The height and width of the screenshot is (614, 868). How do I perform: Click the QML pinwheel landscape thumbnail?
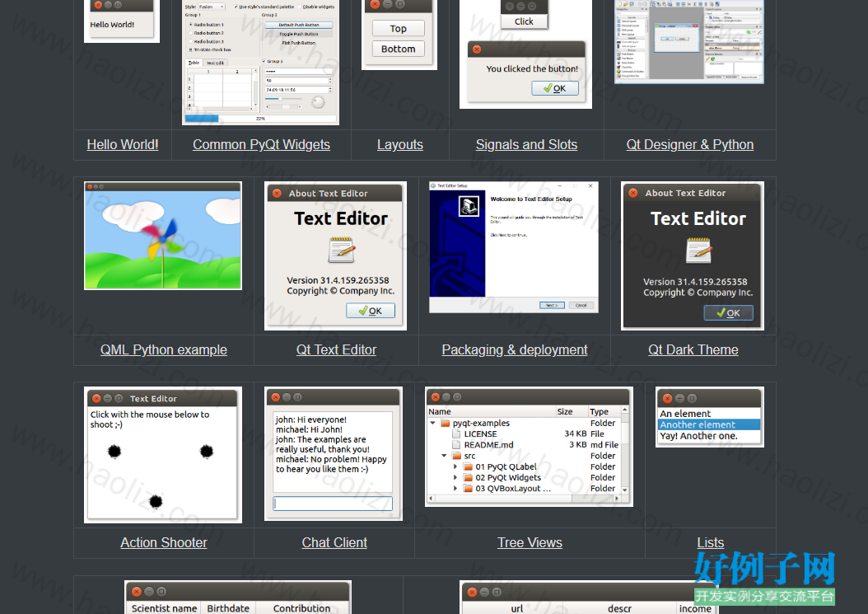163,236
